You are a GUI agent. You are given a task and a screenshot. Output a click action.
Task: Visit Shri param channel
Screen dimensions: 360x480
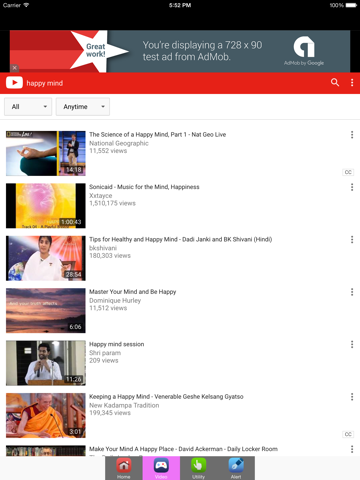click(x=105, y=353)
